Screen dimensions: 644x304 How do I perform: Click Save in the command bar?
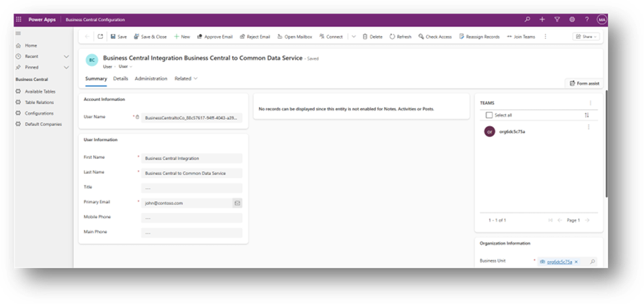(x=119, y=37)
